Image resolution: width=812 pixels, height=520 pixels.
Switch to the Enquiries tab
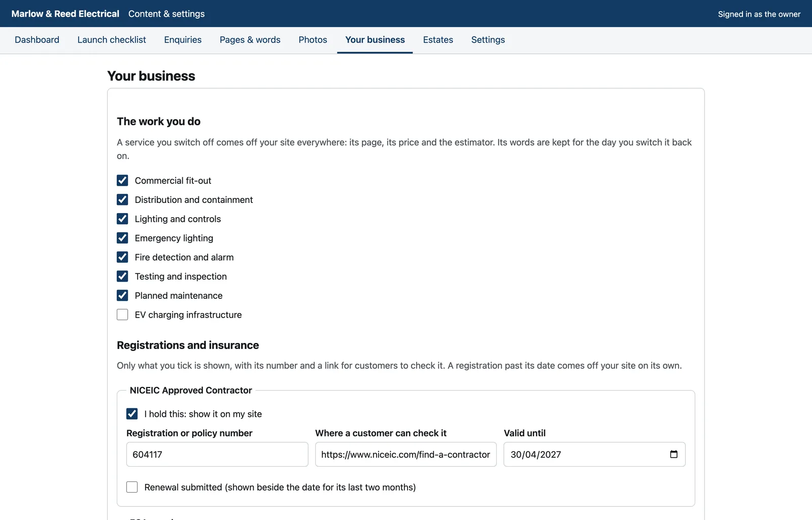pyautogui.click(x=183, y=40)
